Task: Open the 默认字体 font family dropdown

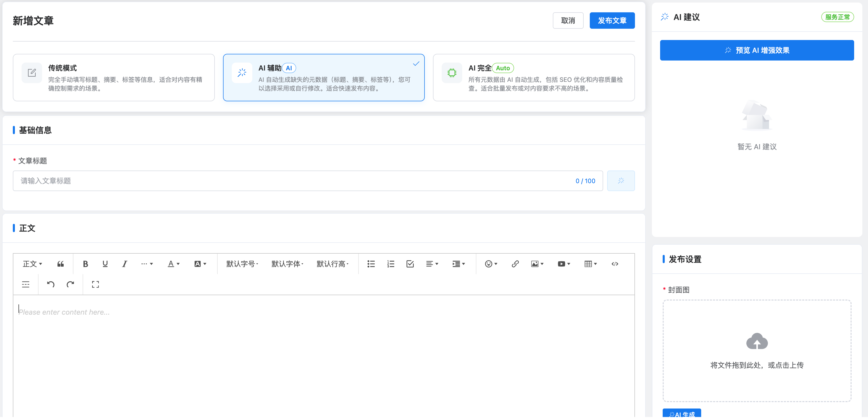Action: [287, 264]
